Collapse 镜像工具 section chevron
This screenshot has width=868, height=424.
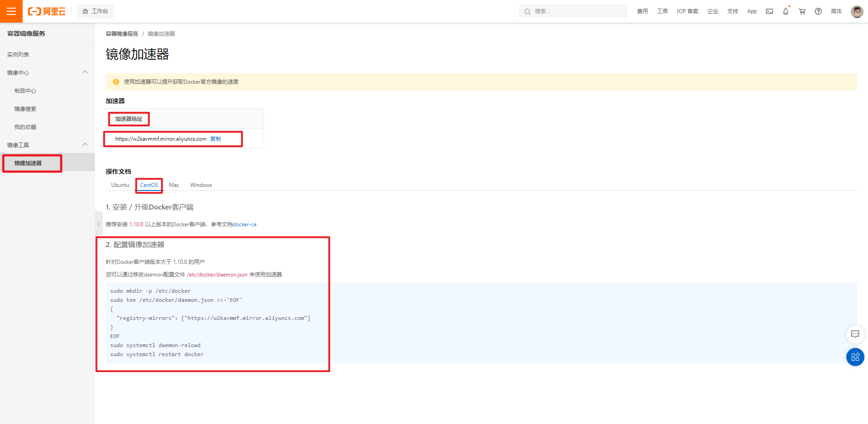coord(85,145)
